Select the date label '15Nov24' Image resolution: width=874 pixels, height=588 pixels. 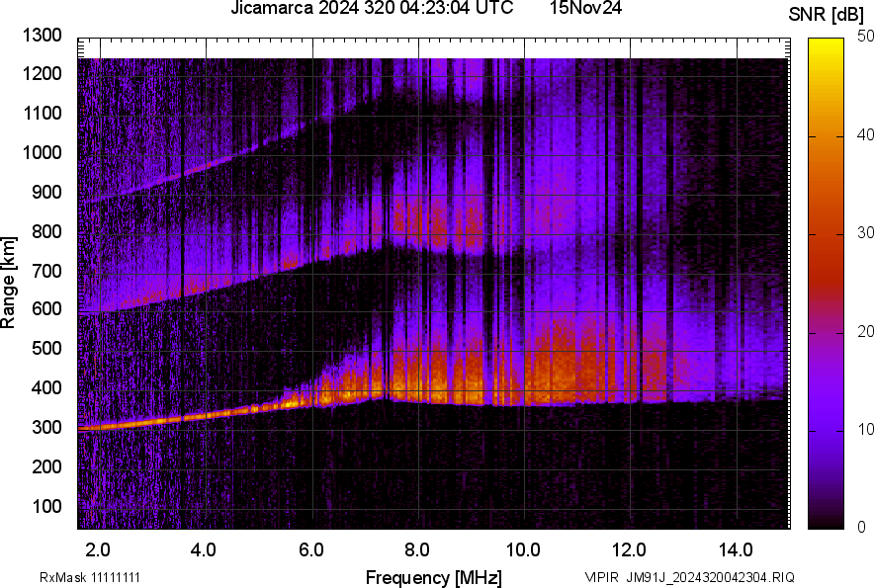point(586,10)
